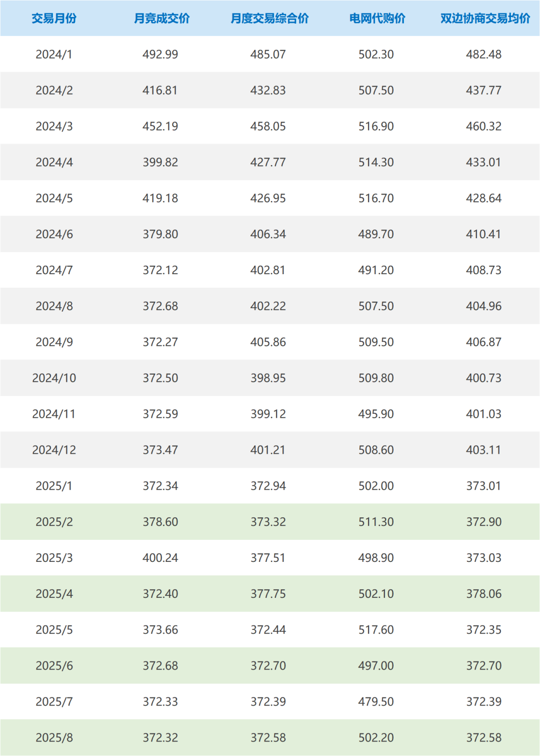This screenshot has height=756, width=540.
Task: Click the 2024/12 row label
Action: (x=54, y=450)
